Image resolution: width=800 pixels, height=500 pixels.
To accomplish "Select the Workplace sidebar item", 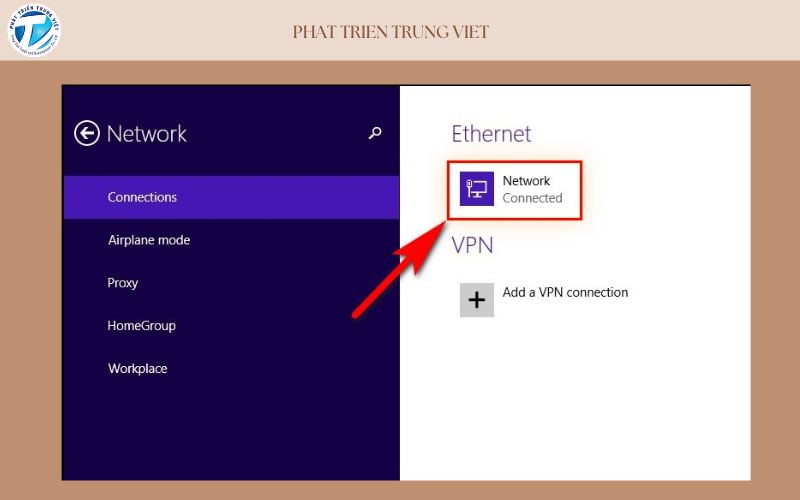I will [138, 369].
